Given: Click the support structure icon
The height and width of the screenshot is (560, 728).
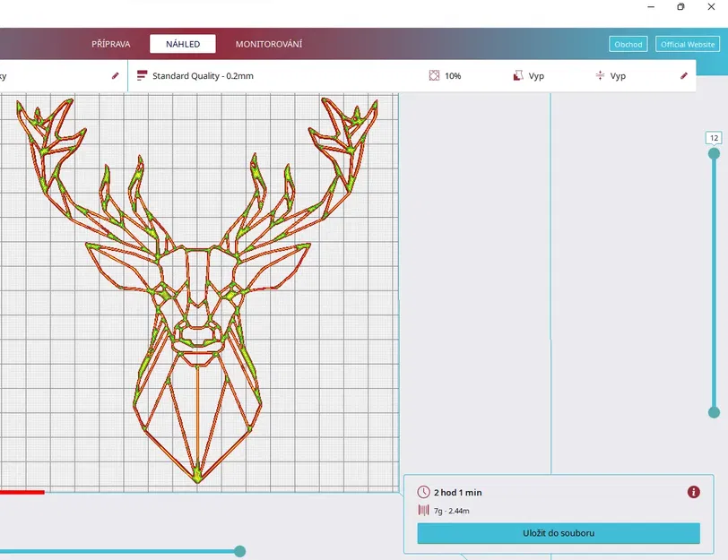Looking at the screenshot, I should tap(518, 75).
